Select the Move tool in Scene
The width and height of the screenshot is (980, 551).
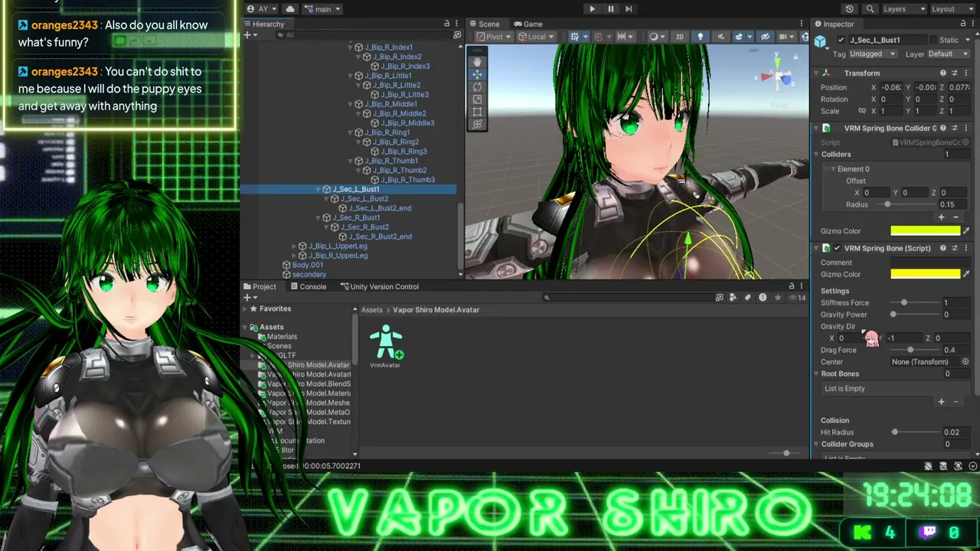(477, 74)
